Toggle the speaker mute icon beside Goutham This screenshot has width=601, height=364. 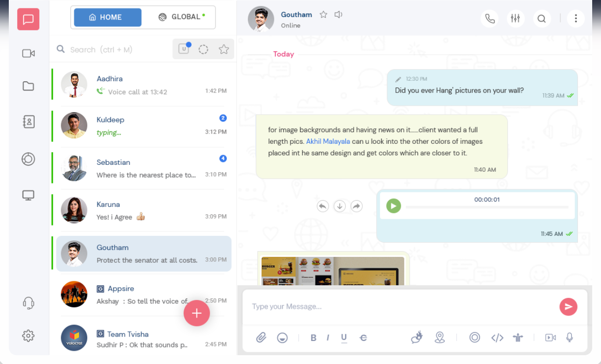[x=338, y=15]
